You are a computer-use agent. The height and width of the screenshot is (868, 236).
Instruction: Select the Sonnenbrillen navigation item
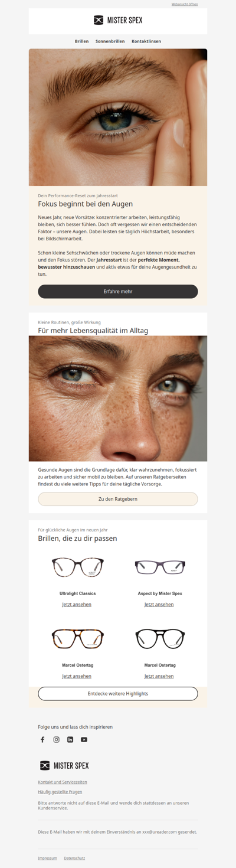[110, 41]
